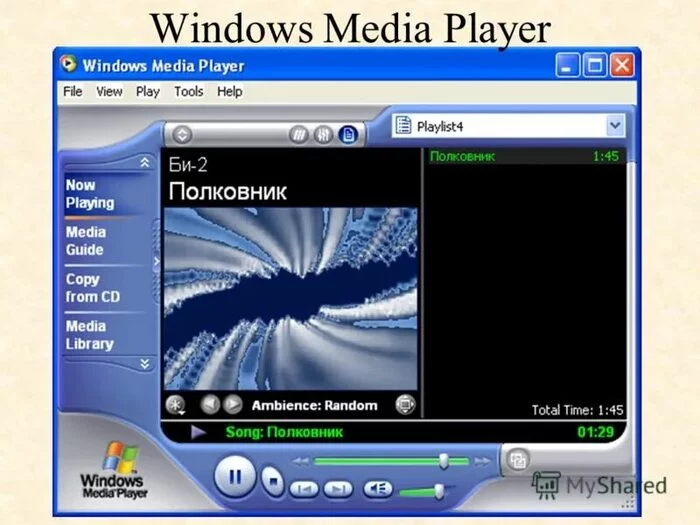Skip to the previous track
Screen dimensions: 700x525
click(304, 489)
